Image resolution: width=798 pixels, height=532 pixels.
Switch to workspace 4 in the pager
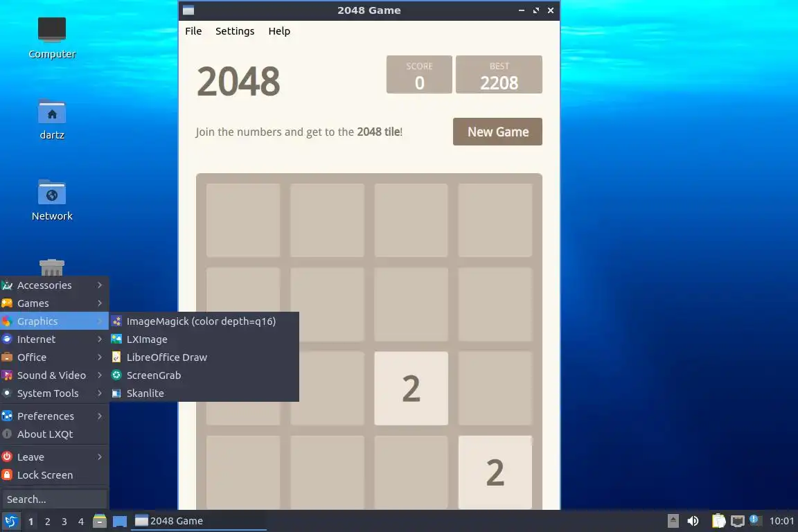click(80, 522)
